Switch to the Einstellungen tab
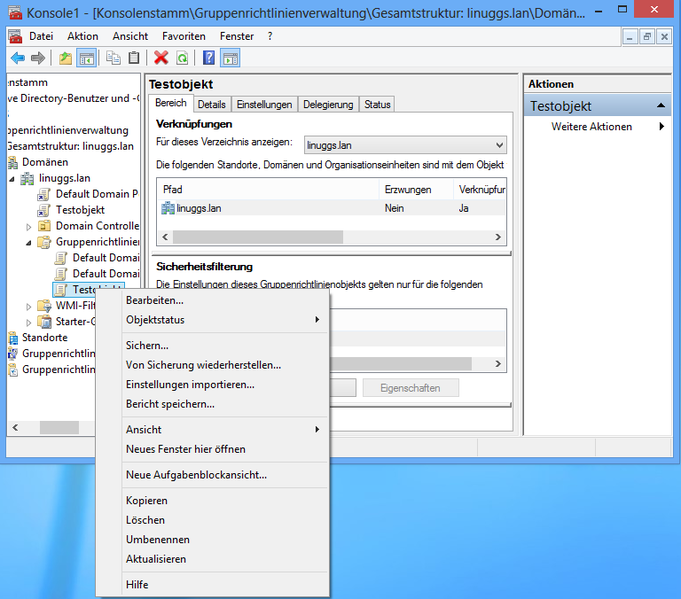The height and width of the screenshot is (599, 681). tap(264, 104)
